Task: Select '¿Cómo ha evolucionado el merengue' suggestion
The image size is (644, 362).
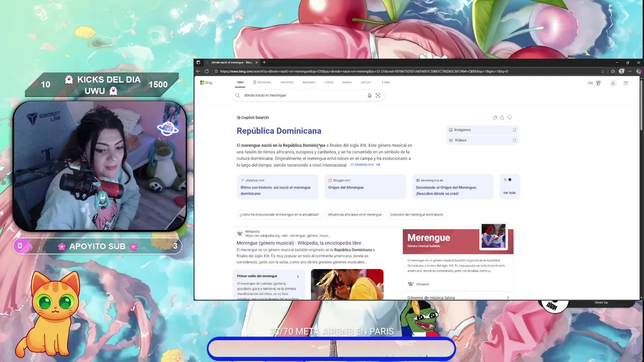Action: click(x=279, y=215)
